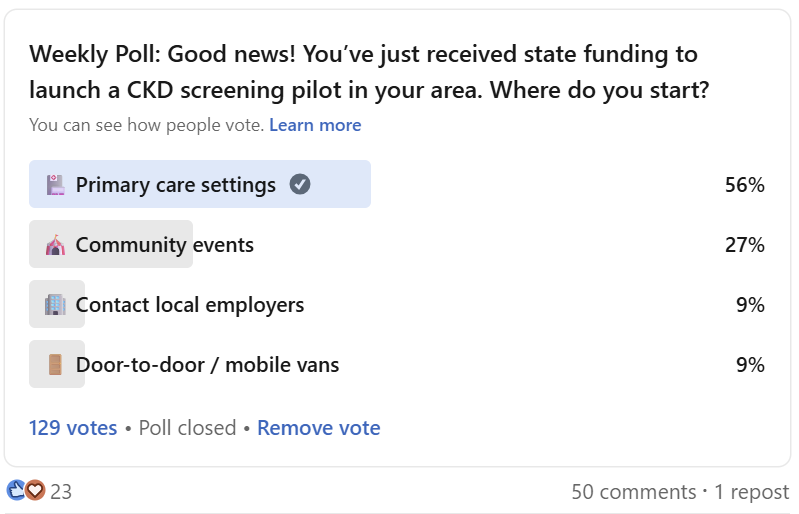The height and width of the screenshot is (514, 799).
Task: Click the Weekly Poll question title
Action: [369, 72]
